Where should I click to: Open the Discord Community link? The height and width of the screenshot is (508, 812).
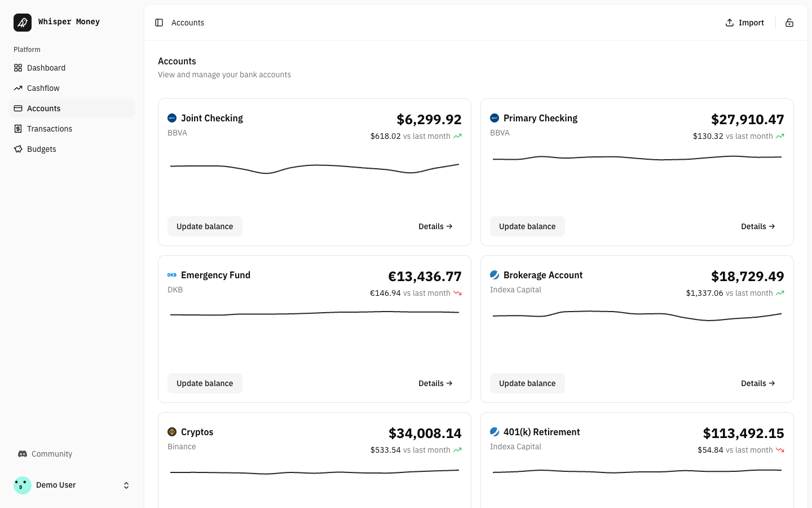[45, 454]
